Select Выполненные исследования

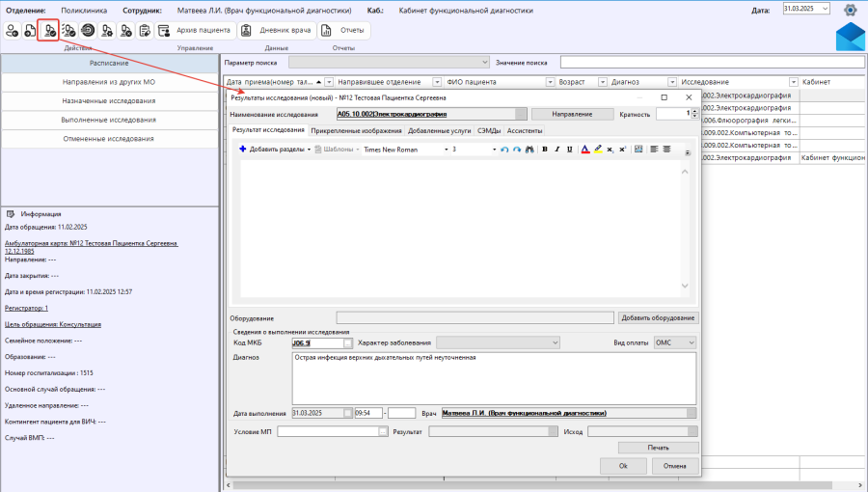(109, 120)
